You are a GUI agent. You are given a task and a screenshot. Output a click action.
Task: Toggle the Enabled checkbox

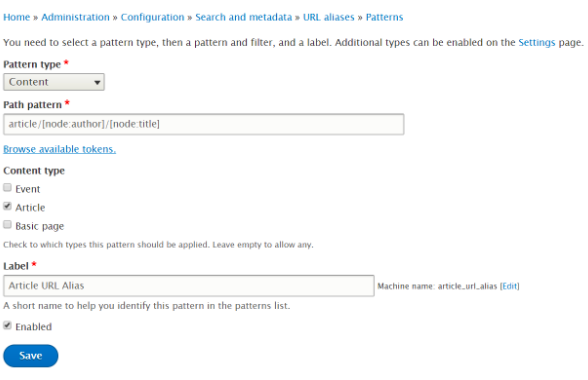click(x=7, y=325)
